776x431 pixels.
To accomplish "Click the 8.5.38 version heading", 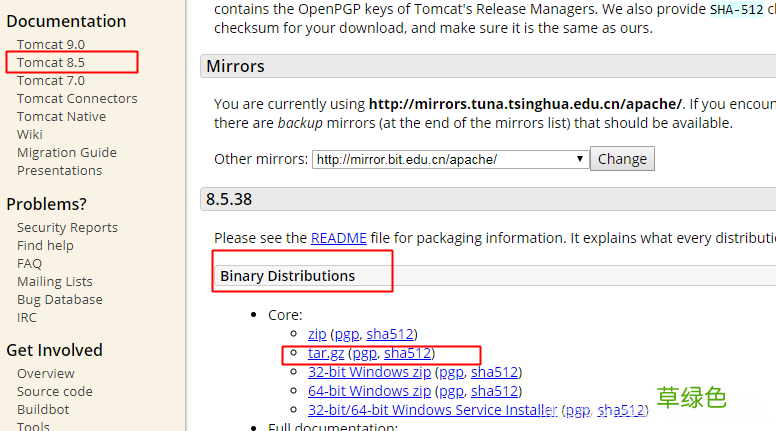I will pos(229,199).
